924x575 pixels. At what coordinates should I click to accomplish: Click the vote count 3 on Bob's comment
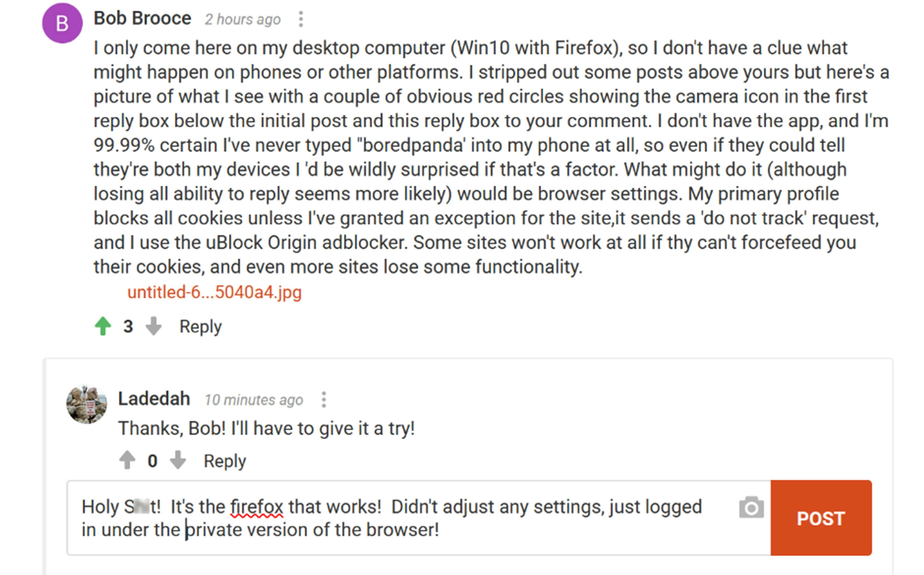128,327
